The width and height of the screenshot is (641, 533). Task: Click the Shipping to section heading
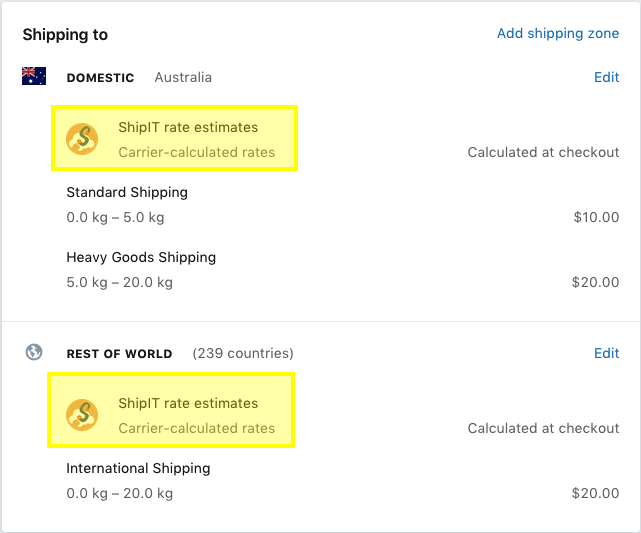tap(65, 35)
